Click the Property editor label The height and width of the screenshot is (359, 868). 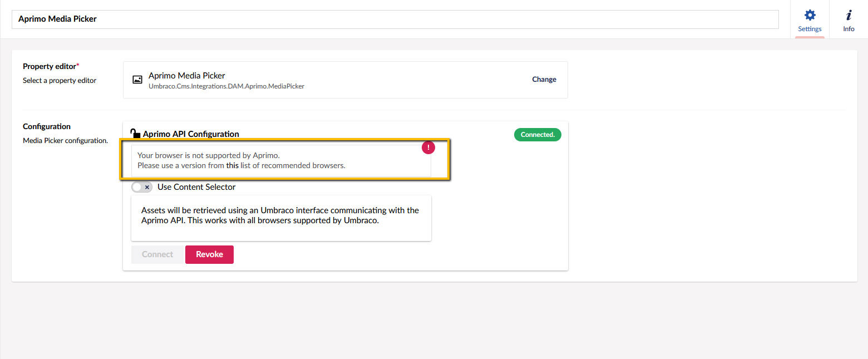click(x=51, y=66)
